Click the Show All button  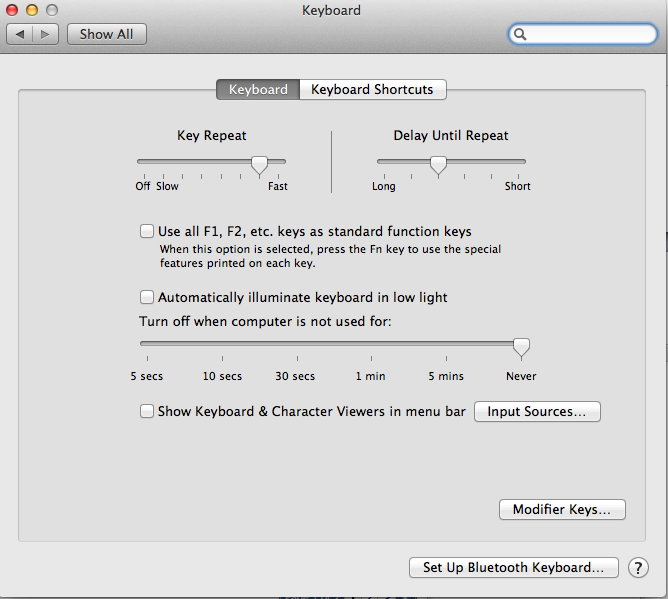107,34
